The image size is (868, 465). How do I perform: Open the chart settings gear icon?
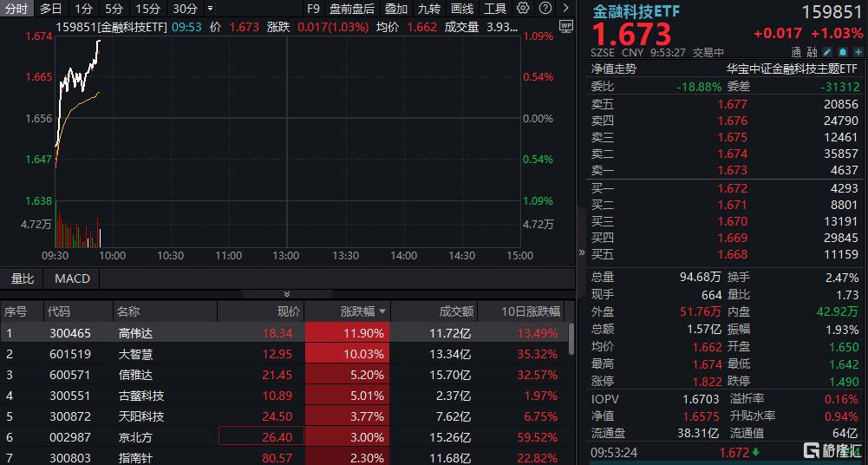[523, 8]
